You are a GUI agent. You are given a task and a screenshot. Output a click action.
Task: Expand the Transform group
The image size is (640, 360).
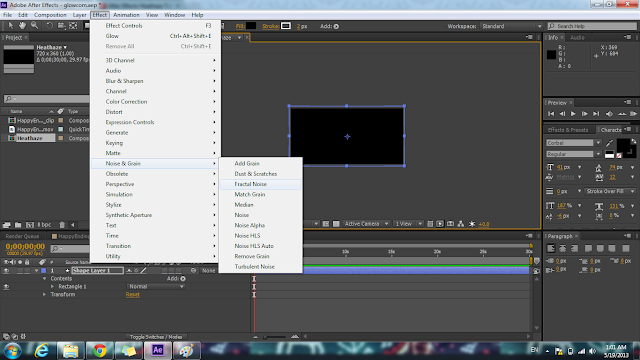tap(44, 294)
